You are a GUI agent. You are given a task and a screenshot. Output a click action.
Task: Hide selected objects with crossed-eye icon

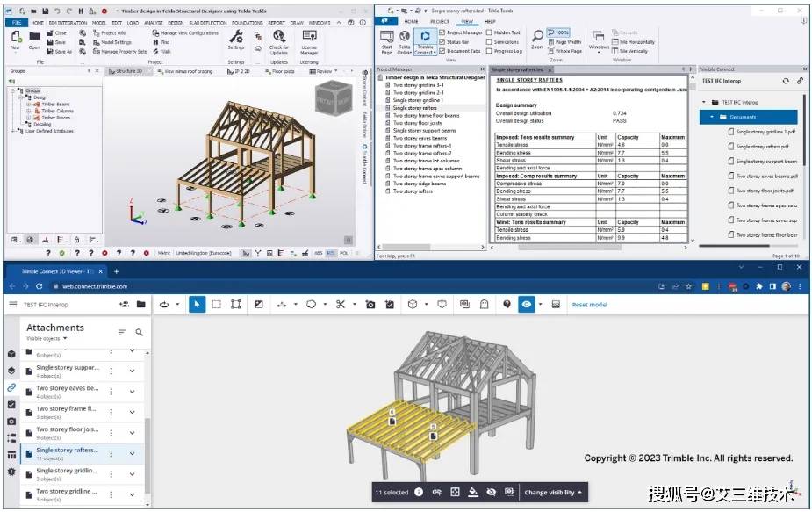point(491,493)
